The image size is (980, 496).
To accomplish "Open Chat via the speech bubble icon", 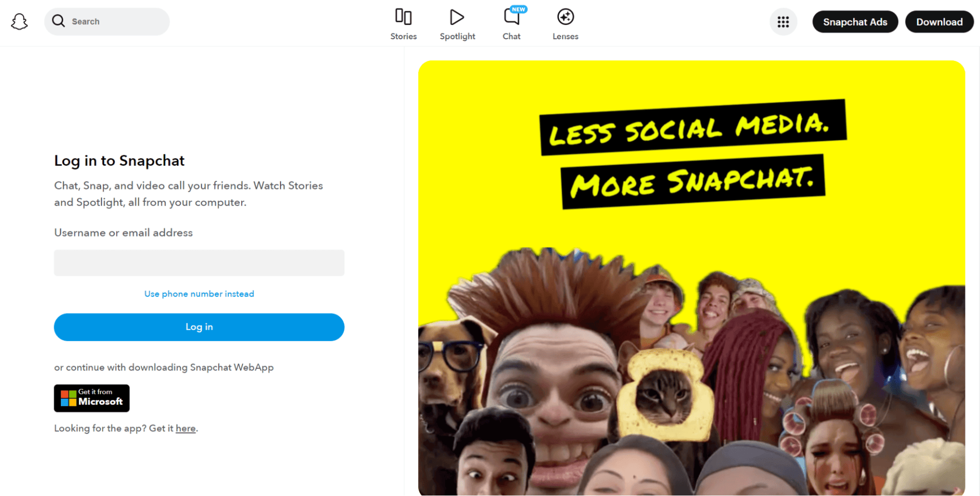I will [x=511, y=18].
